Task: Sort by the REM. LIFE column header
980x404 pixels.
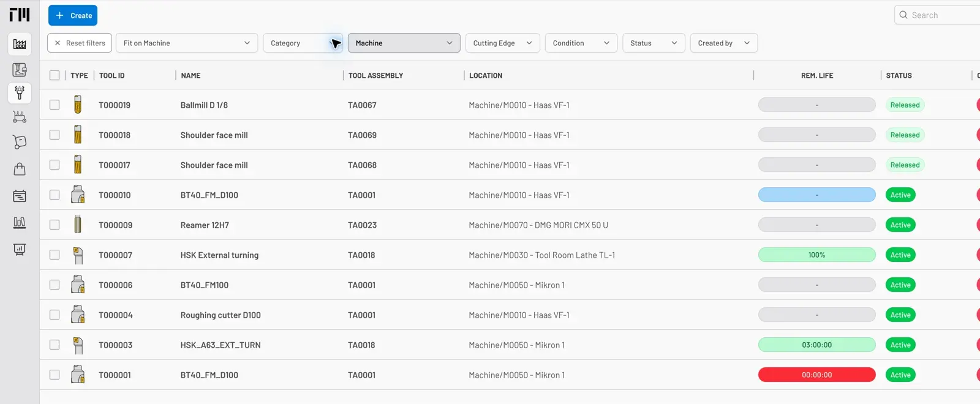Action: click(817, 75)
